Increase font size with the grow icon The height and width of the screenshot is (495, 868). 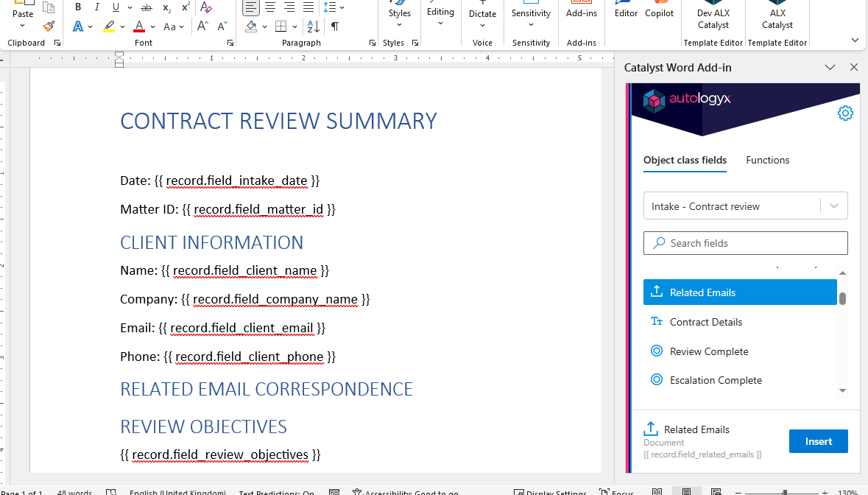[x=202, y=27]
